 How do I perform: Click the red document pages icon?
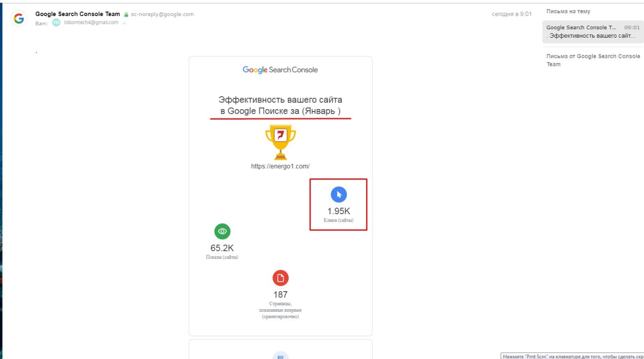tap(280, 278)
